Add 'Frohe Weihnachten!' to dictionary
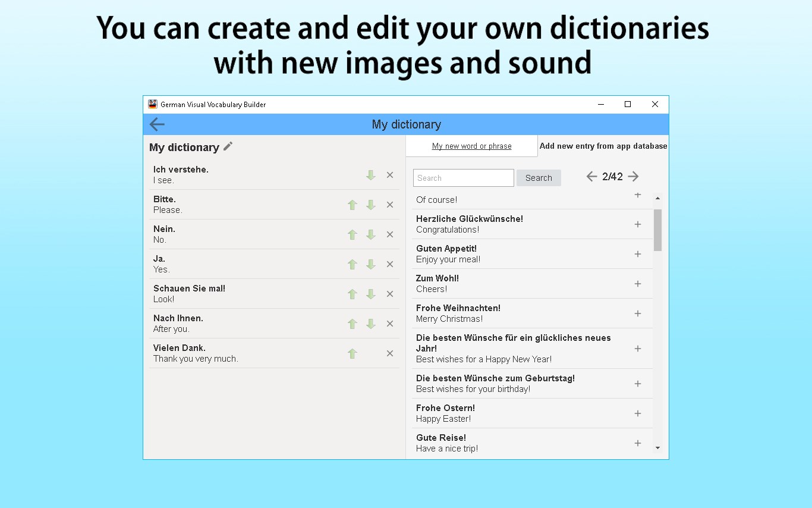812x508 pixels. [x=638, y=313]
